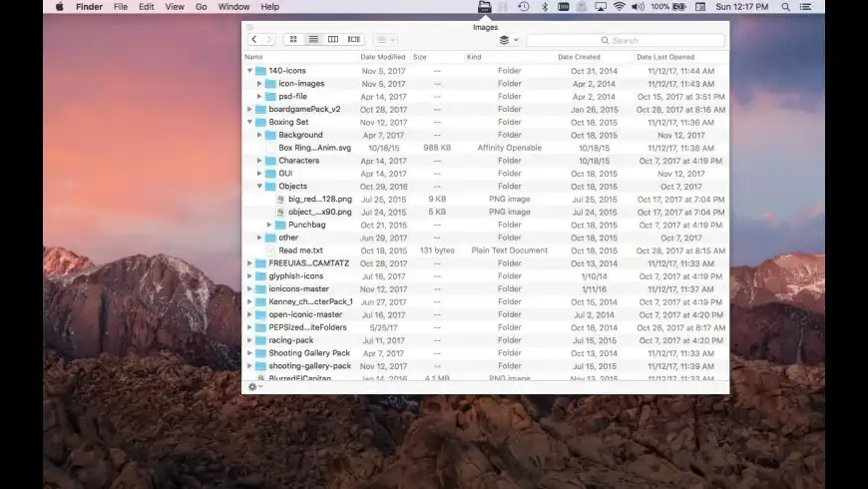The width and height of the screenshot is (868, 489).
Task: Select the ionicons-master folder row
Action: pos(486,288)
